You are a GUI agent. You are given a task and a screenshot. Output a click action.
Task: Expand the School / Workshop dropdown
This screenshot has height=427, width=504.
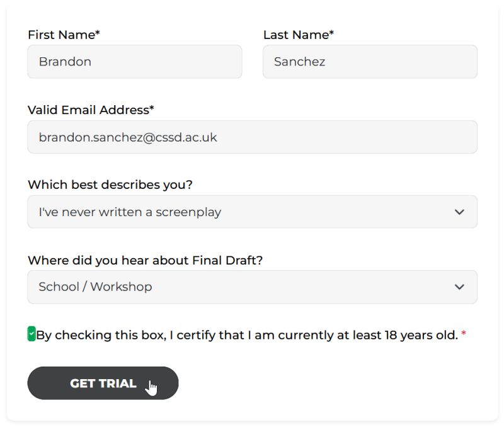coord(253,287)
